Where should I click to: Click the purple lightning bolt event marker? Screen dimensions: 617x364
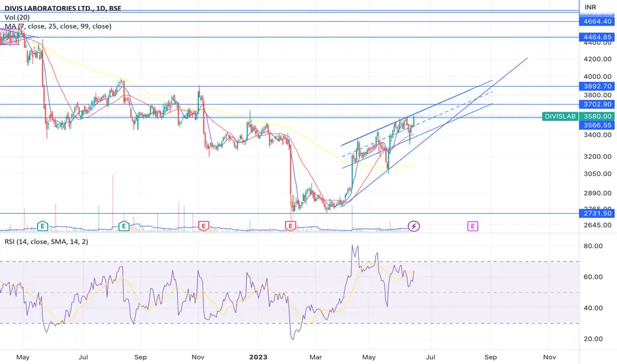(x=414, y=226)
